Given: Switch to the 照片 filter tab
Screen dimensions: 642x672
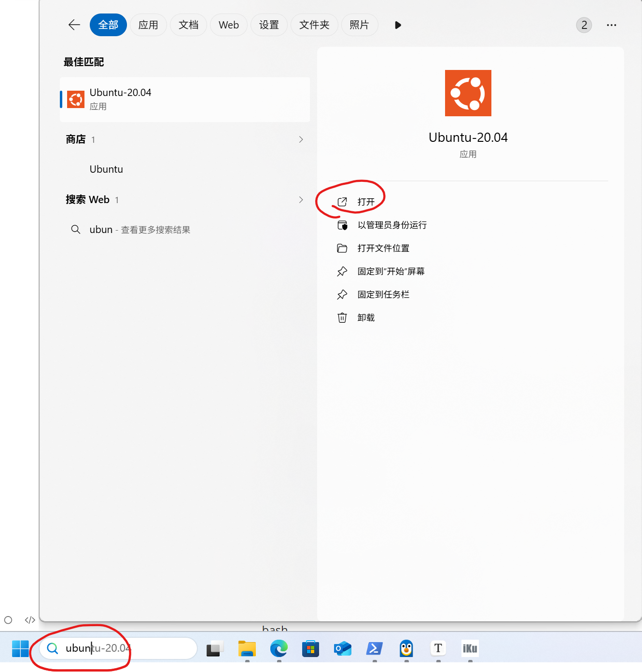Looking at the screenshot, I should tap(359, 25).
